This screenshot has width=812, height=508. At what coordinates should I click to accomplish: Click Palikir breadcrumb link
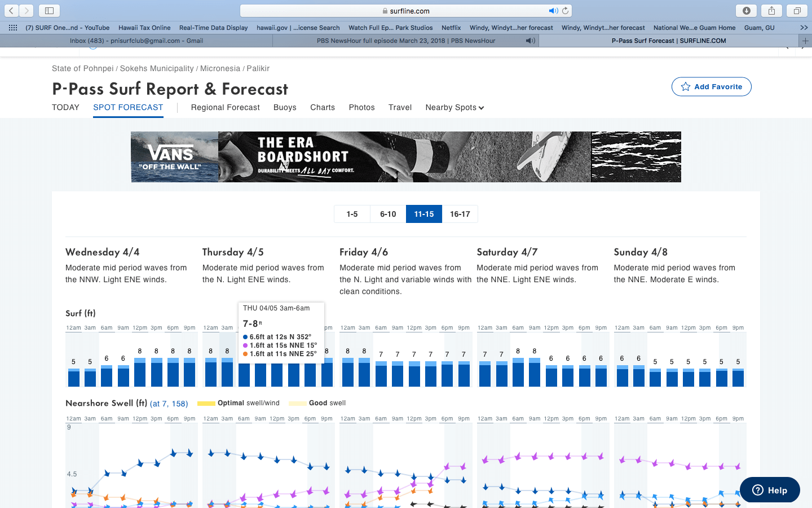(x=258, y=68)
